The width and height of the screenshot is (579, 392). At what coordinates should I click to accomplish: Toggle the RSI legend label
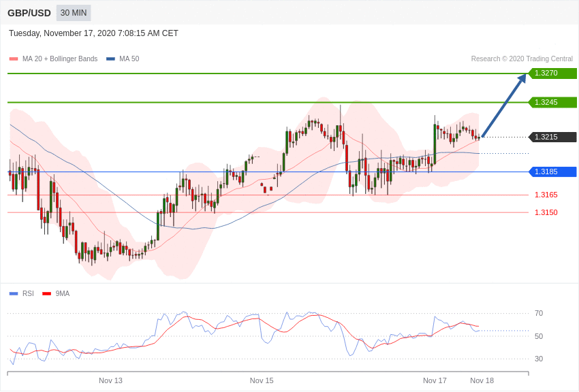[28, 293]
